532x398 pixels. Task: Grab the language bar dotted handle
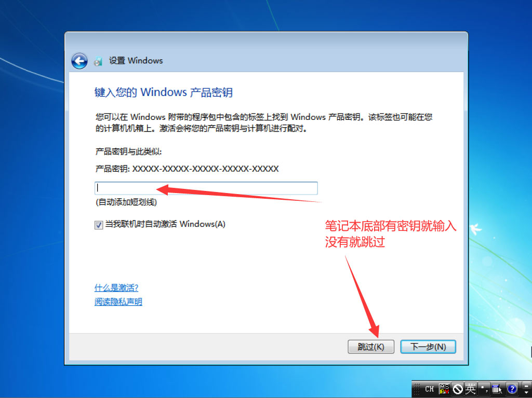point(417,389)
